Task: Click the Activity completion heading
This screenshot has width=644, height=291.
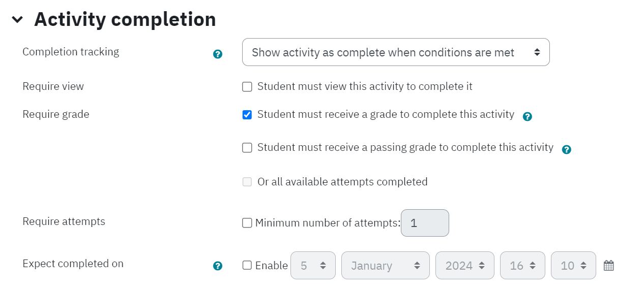Action: coord(125,20)
